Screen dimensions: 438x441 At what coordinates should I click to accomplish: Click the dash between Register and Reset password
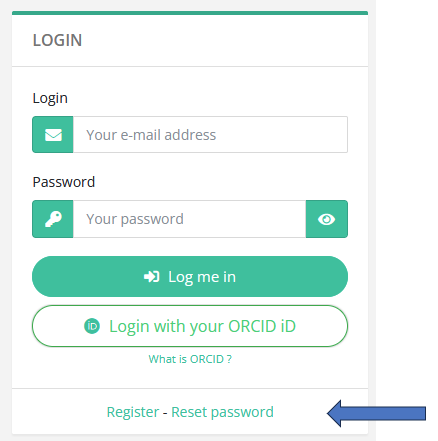click(x=165, y=413)
